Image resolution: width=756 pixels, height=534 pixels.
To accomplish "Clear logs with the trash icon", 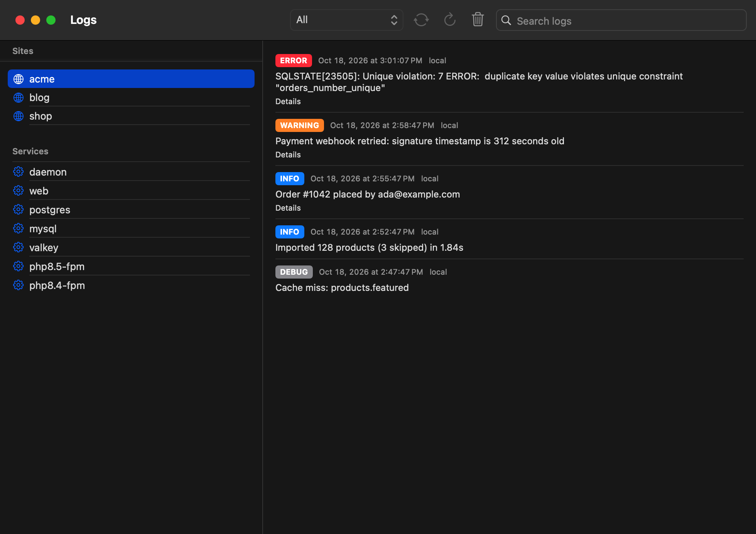I will click(478, 19).
